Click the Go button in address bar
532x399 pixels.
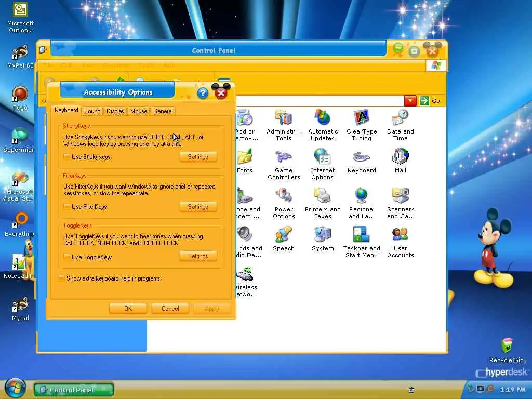(x=430, y=101)
